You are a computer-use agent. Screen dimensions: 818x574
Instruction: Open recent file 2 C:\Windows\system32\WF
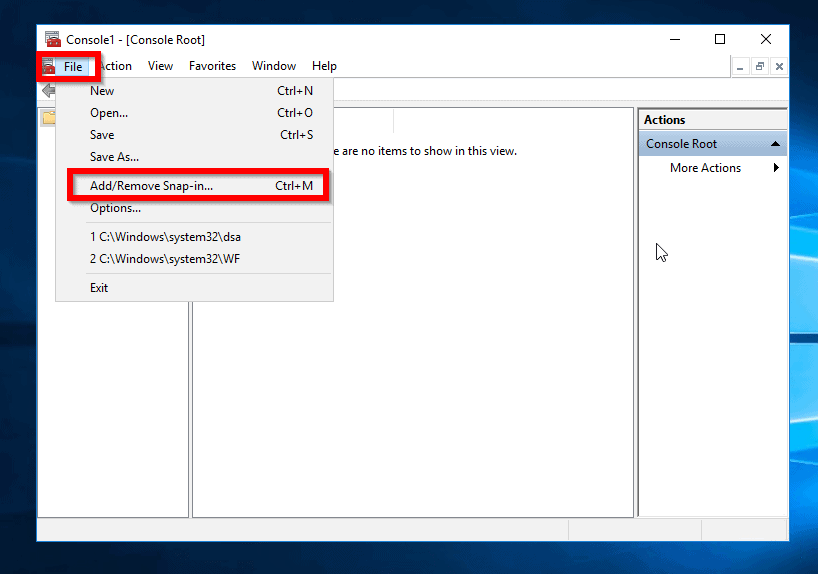(194, 259)
